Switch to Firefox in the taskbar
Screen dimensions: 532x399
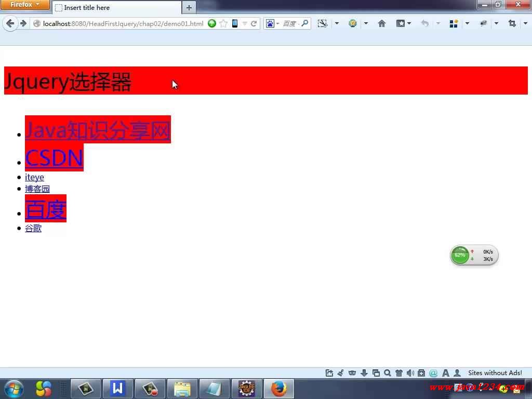click(x=279, y=389)
